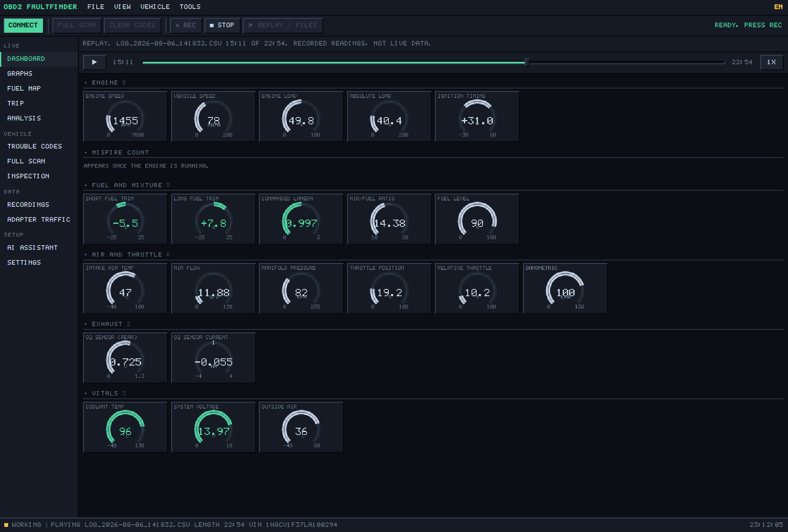Click the replay play button
Screen dimensions: 788x532
tap(94, 62)
